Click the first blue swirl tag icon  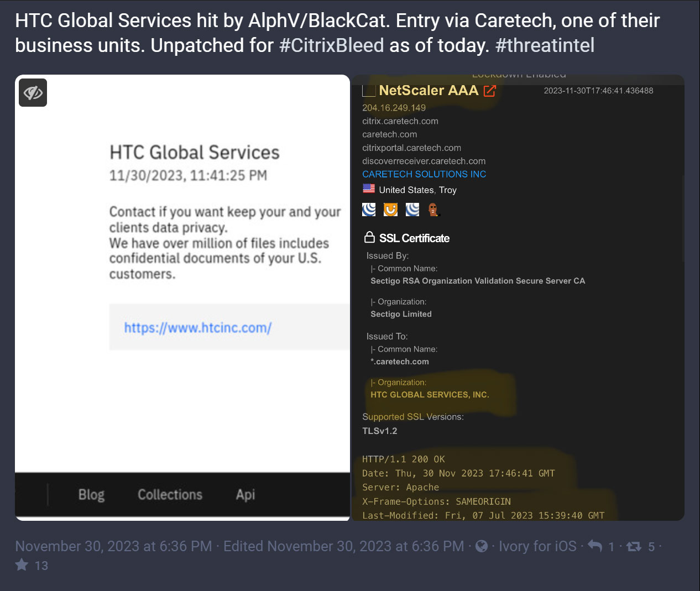(369, 210)
